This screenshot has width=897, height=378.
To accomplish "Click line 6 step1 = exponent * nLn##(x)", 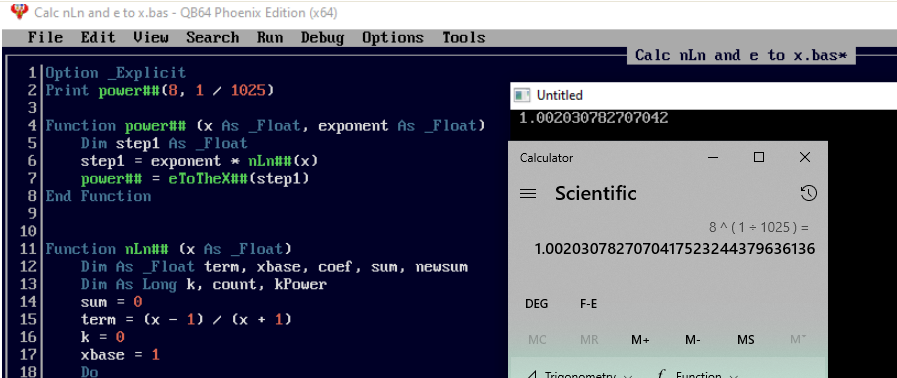I will point(199,161).
